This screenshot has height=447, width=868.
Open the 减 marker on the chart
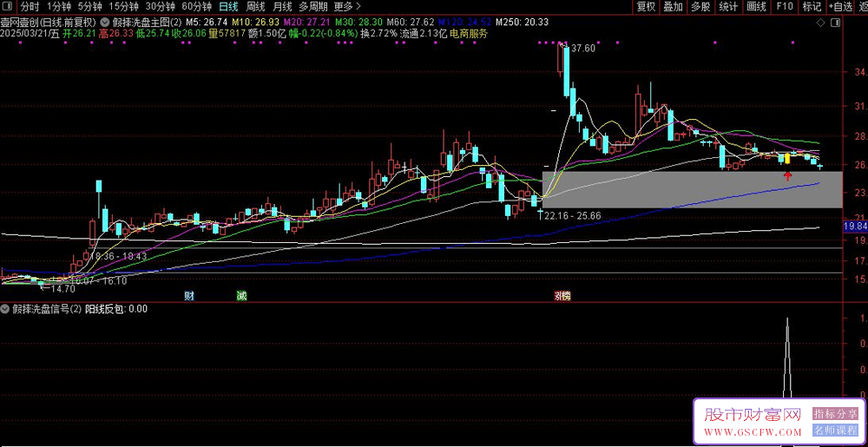[x=241, y=296]
